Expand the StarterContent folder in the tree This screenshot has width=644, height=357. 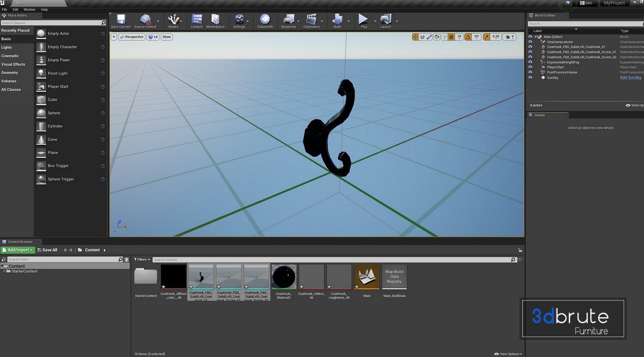click(x=4, y=271)
